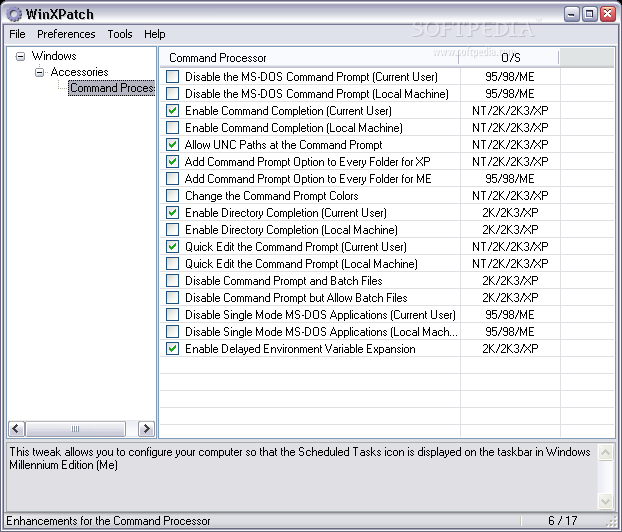Check Disable Single Mode MS-DOS Applications (Current User)
622x532 pixels.
173,315
